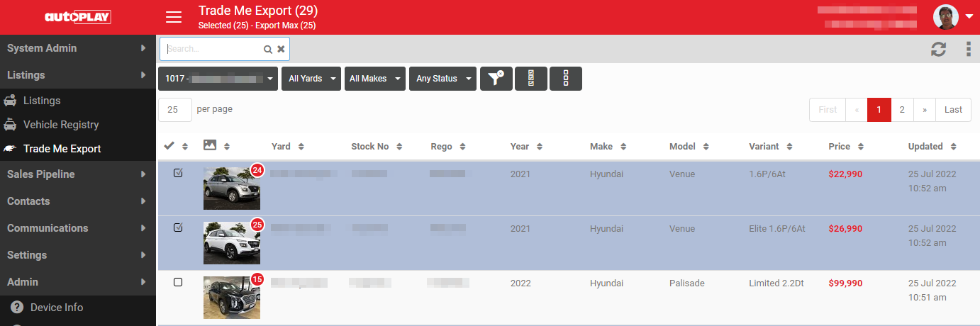980x326 pixels.
Task: Sort by the Rego column arrows
Action: pyautogui.click(x=462, y=147)
